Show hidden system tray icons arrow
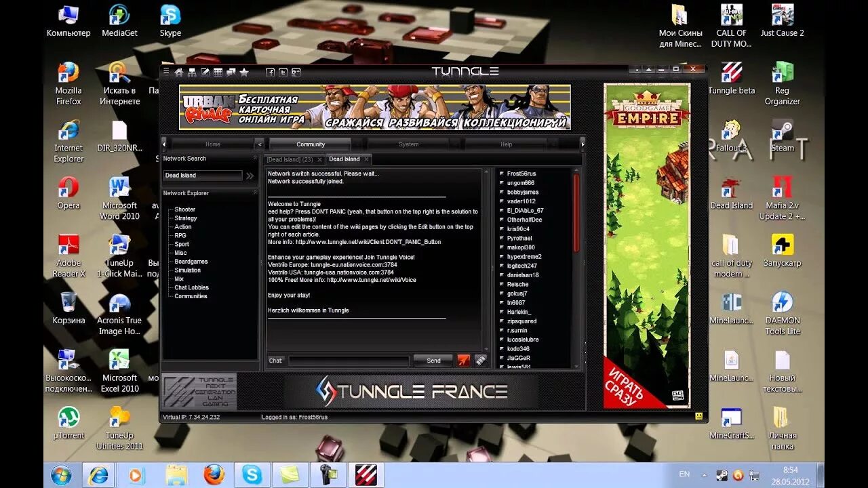Screen dimensions: 868x488 pyautogui.click(x=703, y=475)
